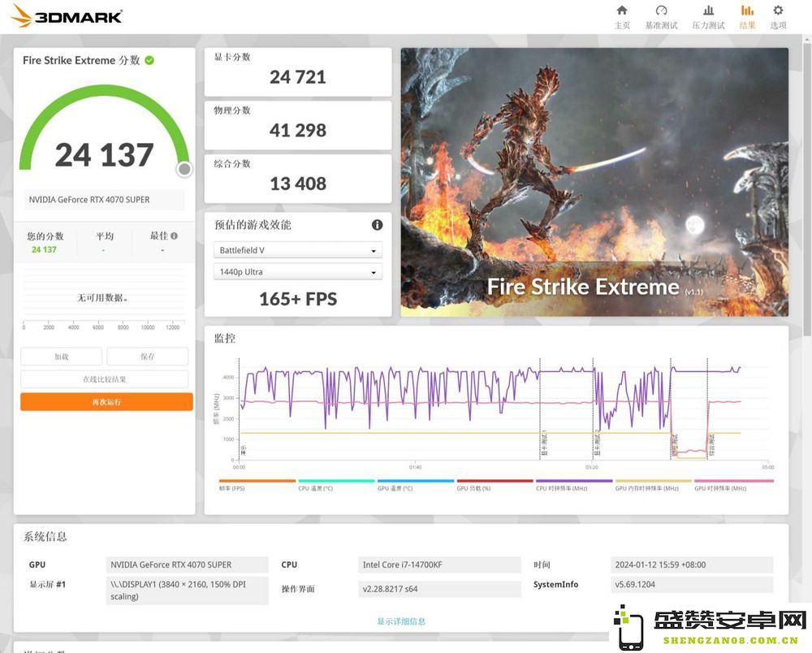This screenshot has height=653, width=812.
Task: Click the 165+ FPS estimate
Action: [x=298, y=299]
